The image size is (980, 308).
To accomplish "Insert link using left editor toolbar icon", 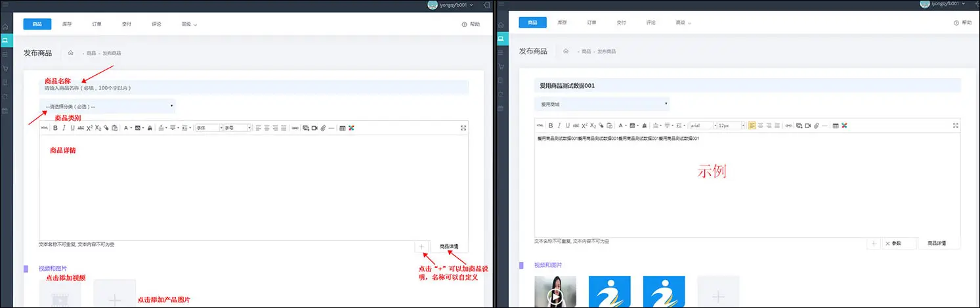I will pyautogui.click(x=295, y=128).
